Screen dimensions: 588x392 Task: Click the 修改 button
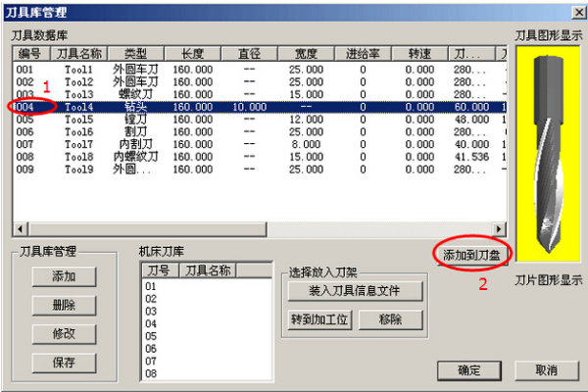point(63,333)
